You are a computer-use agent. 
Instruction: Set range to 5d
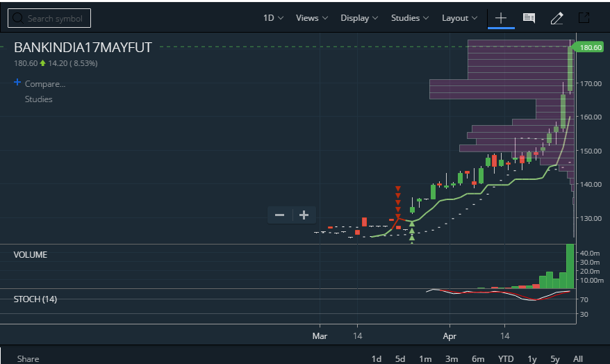400,358
